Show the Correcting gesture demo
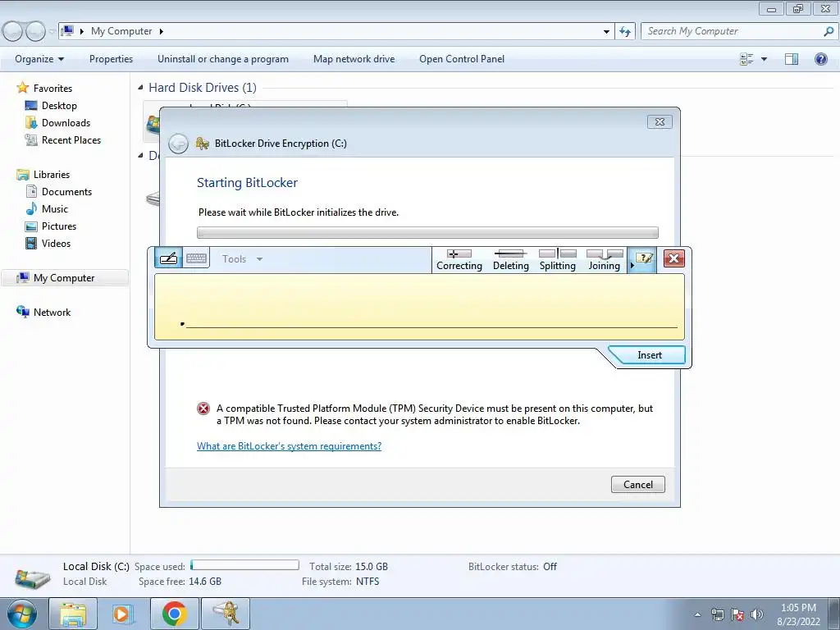Viewport: 840px width, 630px height. 459,260
